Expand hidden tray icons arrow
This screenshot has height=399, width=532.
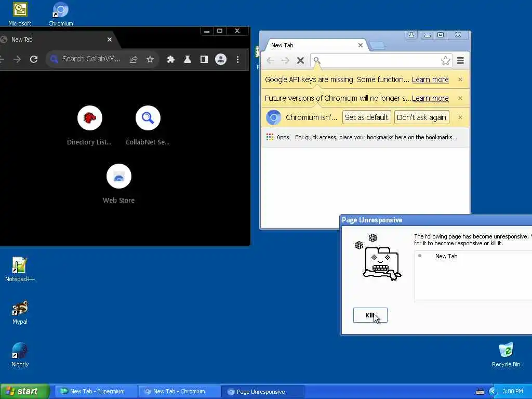tap(494, 392)
